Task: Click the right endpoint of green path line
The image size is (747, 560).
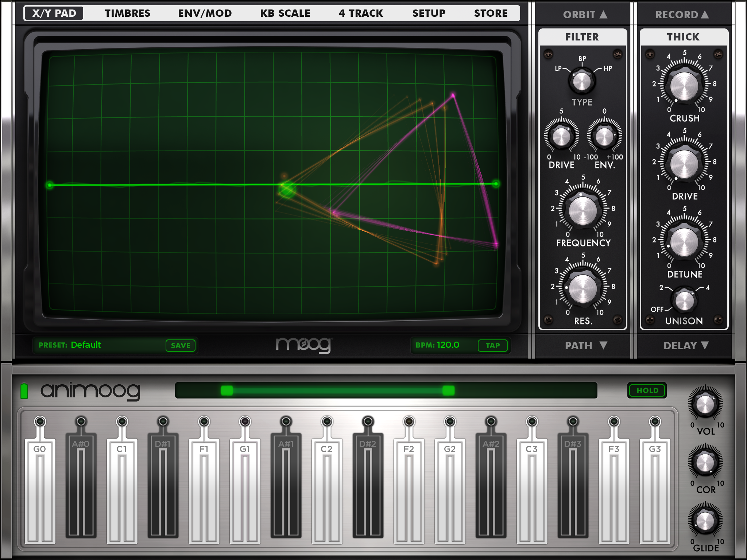Action: (496, 184)
